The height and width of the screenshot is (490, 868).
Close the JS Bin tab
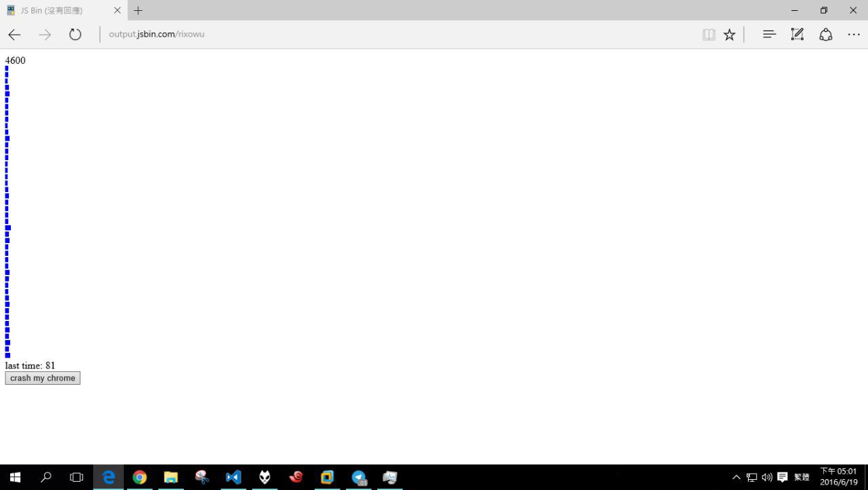tap(117, 10)
